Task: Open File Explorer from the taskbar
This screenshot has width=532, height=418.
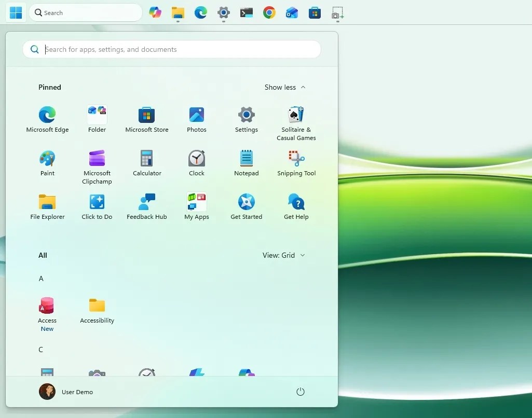Action: pyautogui.click(x=178, y=12)
